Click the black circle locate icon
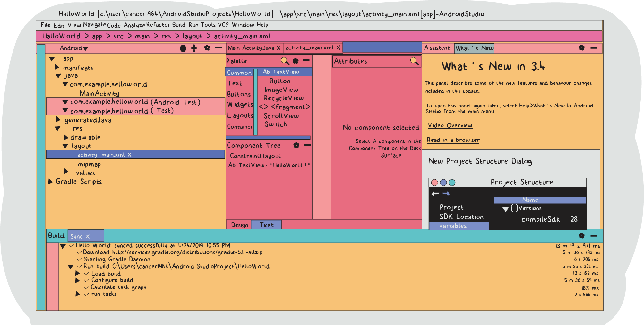 point(183,48)
